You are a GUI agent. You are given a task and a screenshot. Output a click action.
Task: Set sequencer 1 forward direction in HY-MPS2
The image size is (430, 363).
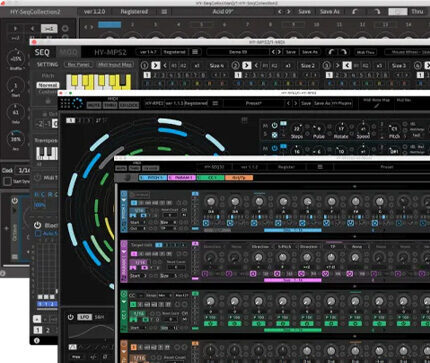(x=155, y=65)
